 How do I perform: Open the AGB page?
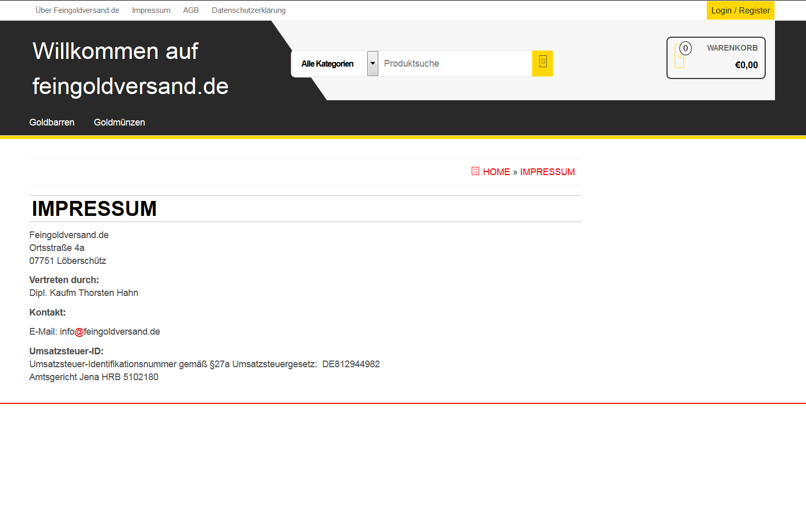[x=191, y=10]
